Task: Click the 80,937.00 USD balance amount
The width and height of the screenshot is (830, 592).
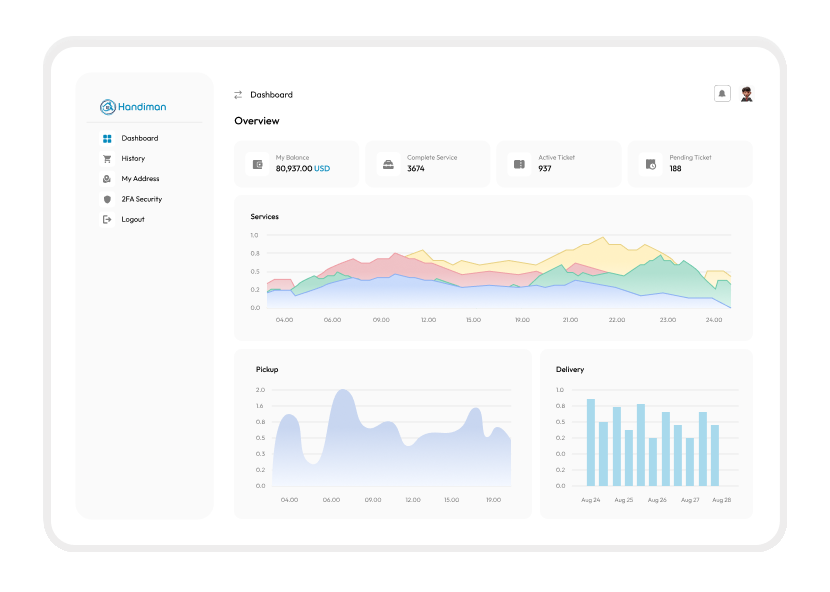Action: coord(302,169)
